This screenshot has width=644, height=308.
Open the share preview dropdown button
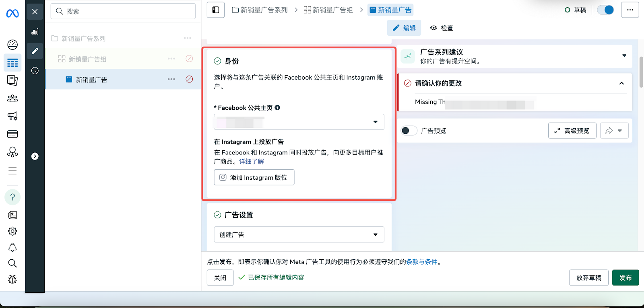[614, 131]
